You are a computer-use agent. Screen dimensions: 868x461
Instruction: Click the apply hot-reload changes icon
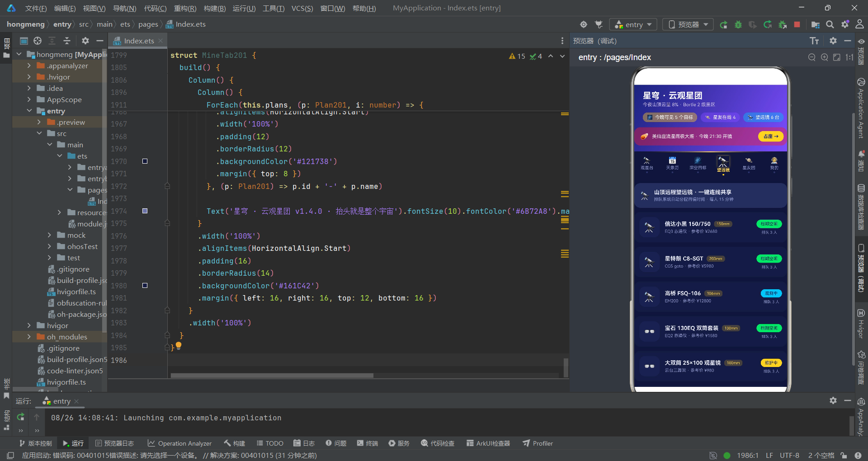point(768,24)
